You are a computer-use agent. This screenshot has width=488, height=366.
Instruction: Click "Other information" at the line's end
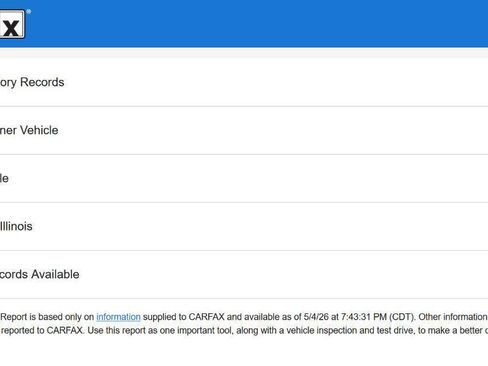[x=453, y=317]
